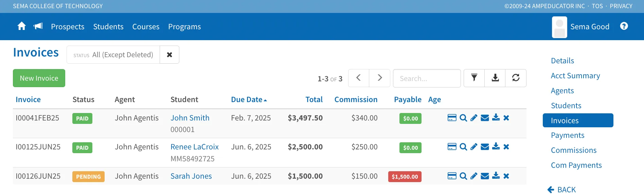Click the I00126JUN25 invoice number
The height and width of the screenshot is (194, 644).
tap(38, 176)
